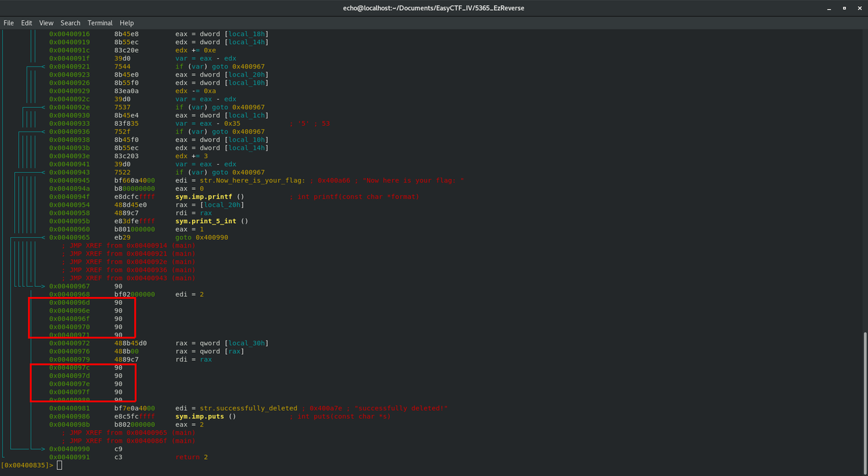This screenshot has height=476, width=868.
Task: Open the Edit menu
Action: click(x=26, y=23)
